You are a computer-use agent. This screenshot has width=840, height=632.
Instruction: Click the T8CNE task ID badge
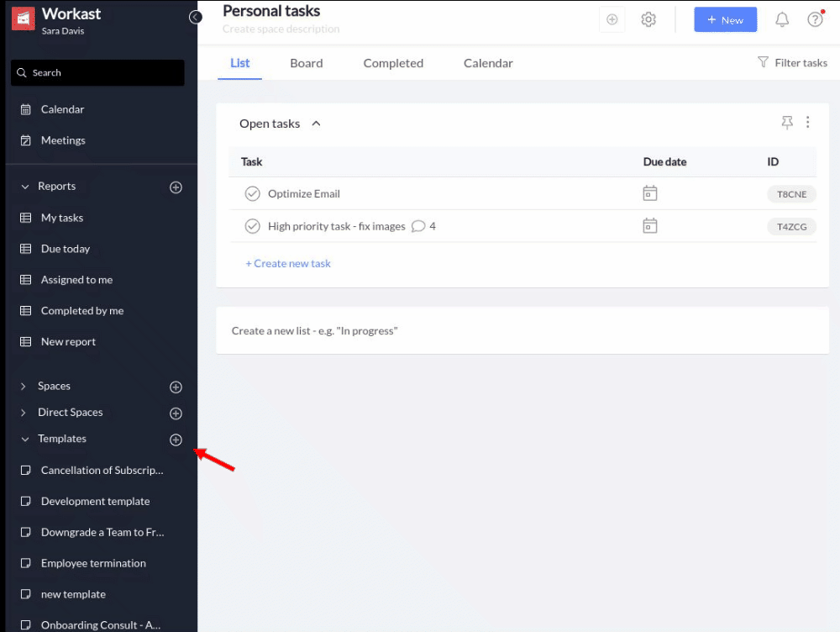pyautogui.click(x=791, y=194)
